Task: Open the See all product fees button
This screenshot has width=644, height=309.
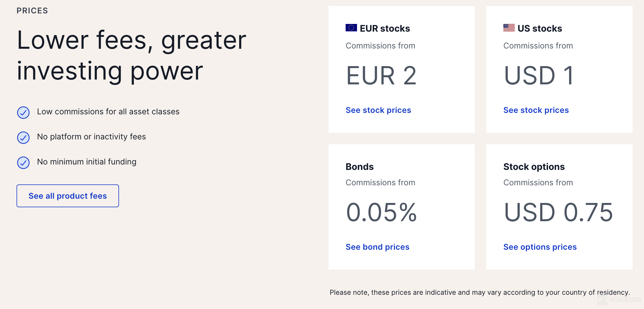Action: [68, 196]
